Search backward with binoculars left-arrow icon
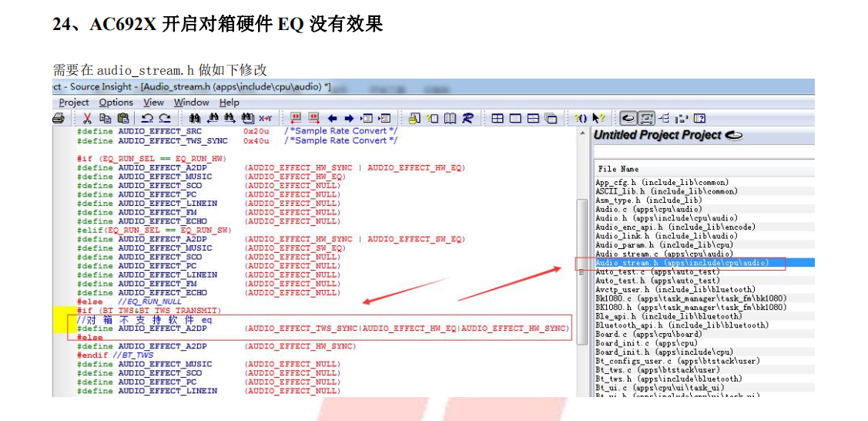Screen dimensions: 868x421 click(x=213, y=118)
